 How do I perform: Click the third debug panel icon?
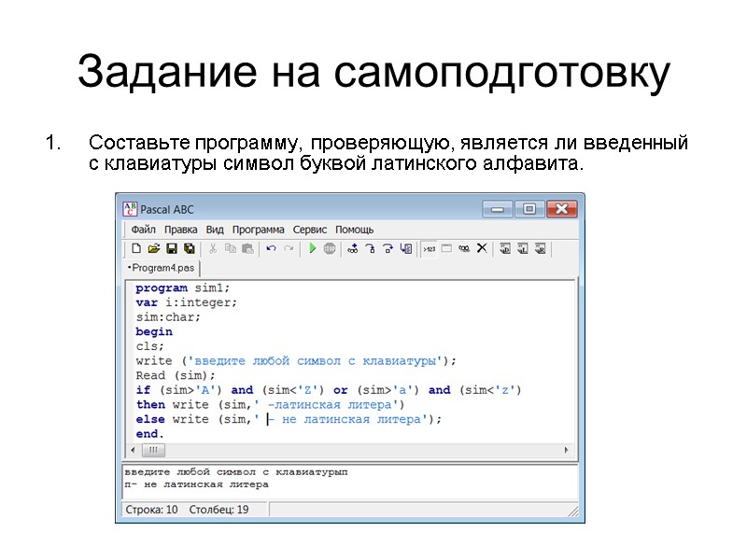tap(541, 248)
